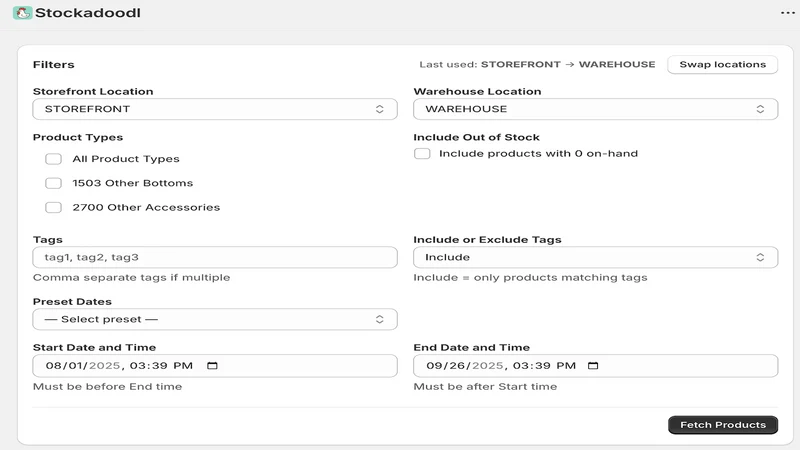Click the Stockadoodl app logo icon
This screenshot has height=450, width=800.
pyautogui.click(x=22, y=13)
